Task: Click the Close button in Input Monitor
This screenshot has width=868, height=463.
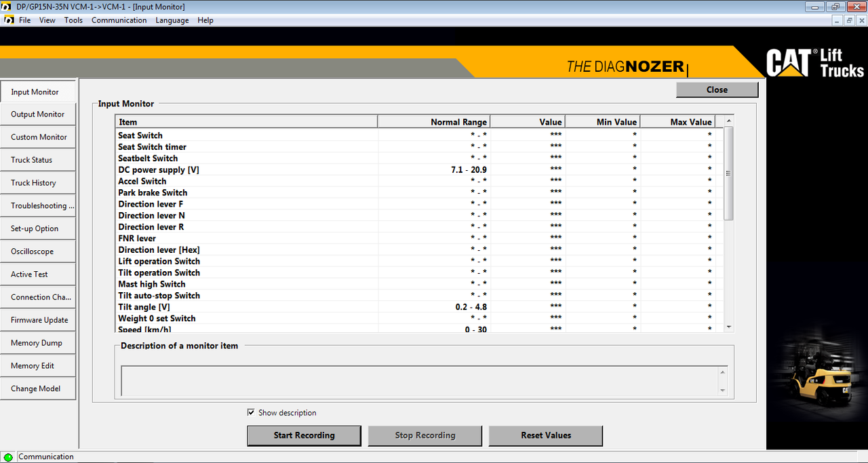Action: tap(717, 89)
